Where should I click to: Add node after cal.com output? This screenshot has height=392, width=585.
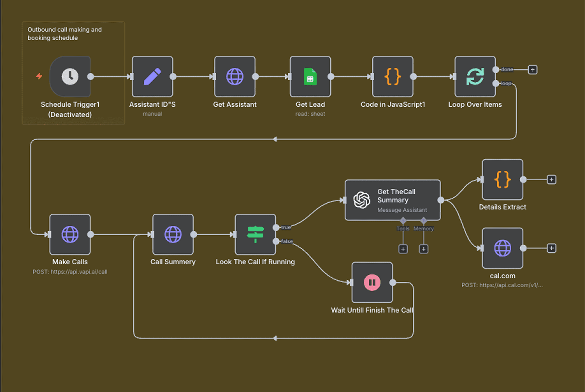pos(551,248)
